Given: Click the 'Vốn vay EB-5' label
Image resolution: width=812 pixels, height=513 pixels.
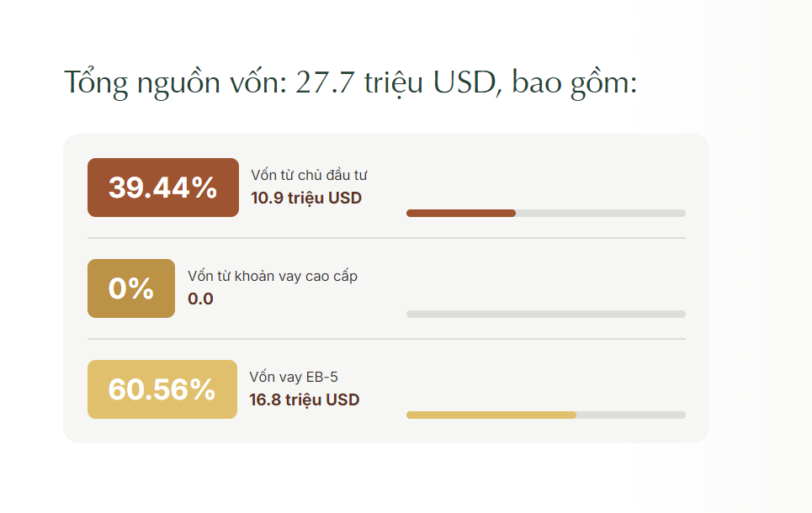Looking at the screenshot, I should [294, 377].
